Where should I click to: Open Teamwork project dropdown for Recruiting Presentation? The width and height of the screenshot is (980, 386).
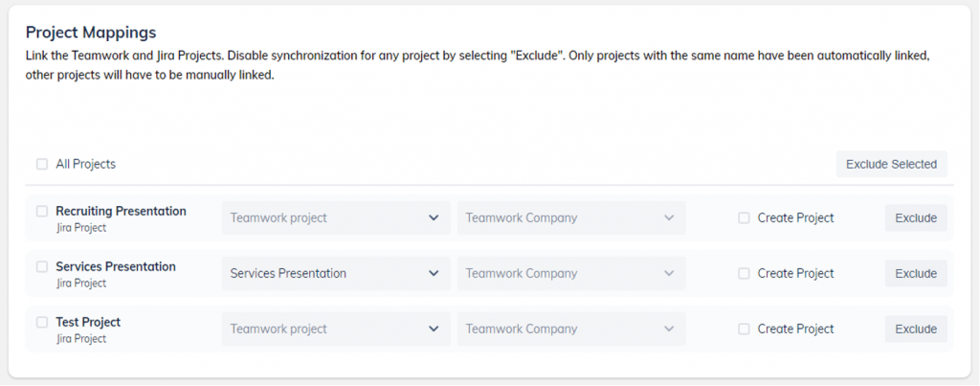pos(335,218)
